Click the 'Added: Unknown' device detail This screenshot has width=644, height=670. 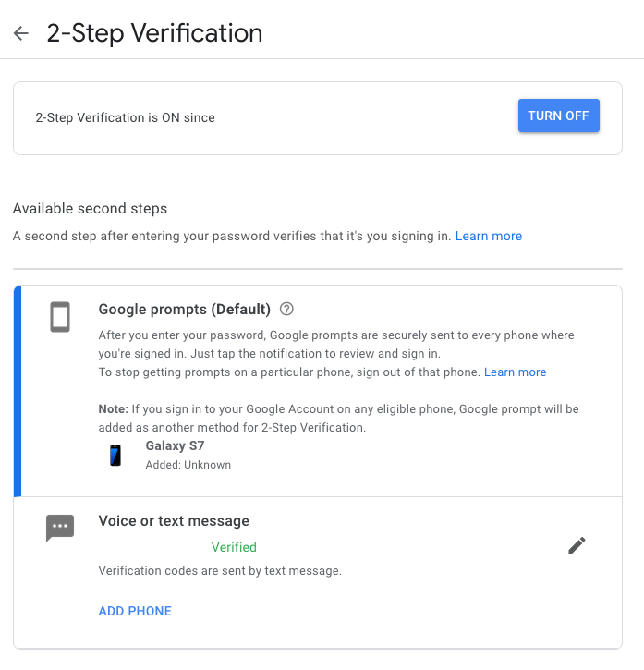coord(188,465)
